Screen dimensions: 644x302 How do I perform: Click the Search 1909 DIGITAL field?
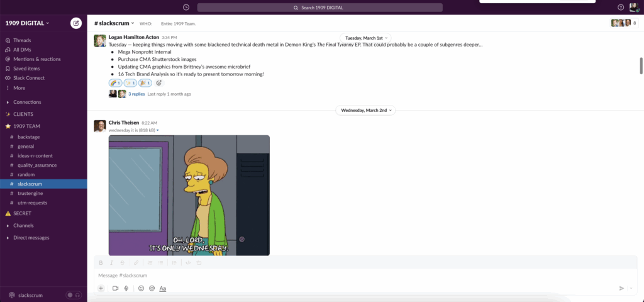pyautogui.click(x=320, y=8)
